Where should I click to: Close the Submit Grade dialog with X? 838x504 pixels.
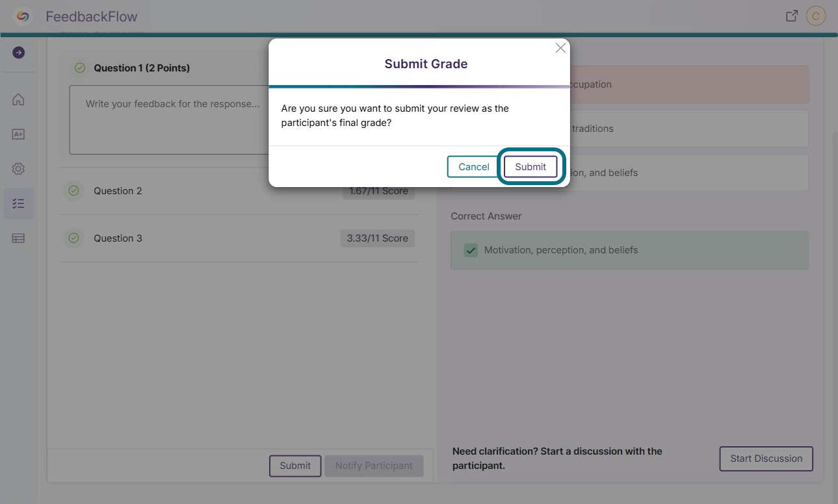560,48
